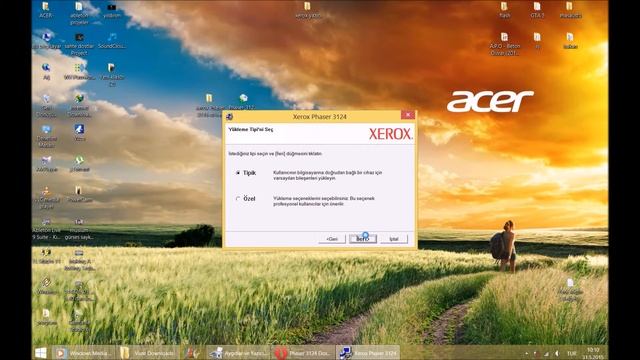The width and height of the screenshot is (640, 360).
Task: Click the İleri (next) button in the installer
Action: 362,239
